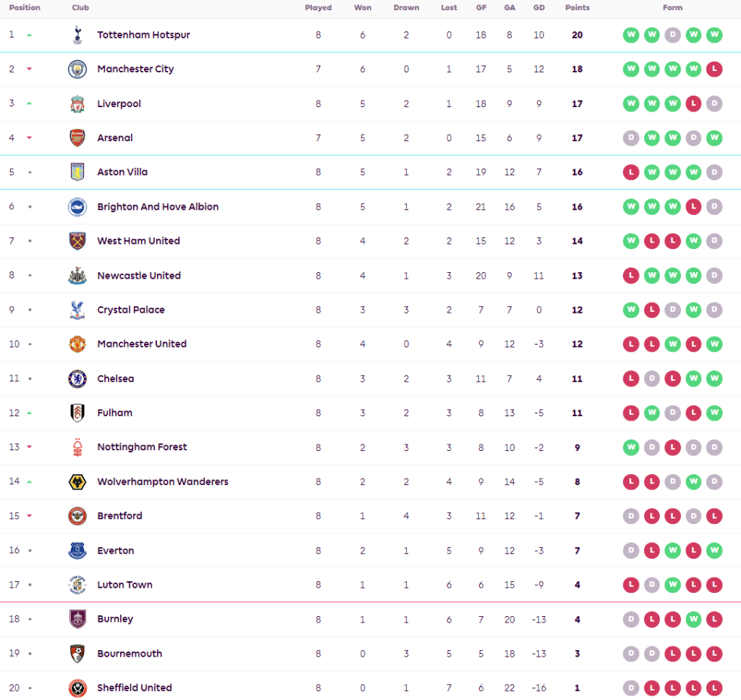The image size is (741, 700).
Task: Click the GD column header
Action: [538, 8]
